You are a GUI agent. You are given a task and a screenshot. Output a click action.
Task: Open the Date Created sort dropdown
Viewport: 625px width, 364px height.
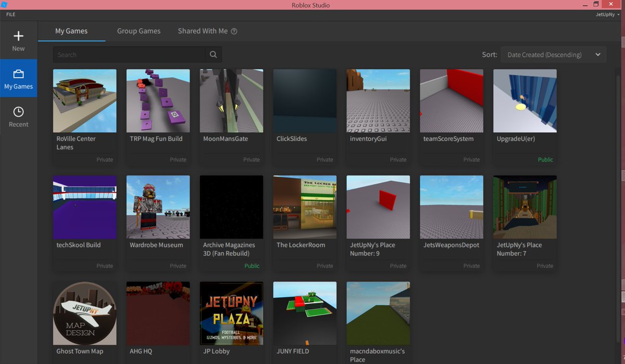click(553, 54)
